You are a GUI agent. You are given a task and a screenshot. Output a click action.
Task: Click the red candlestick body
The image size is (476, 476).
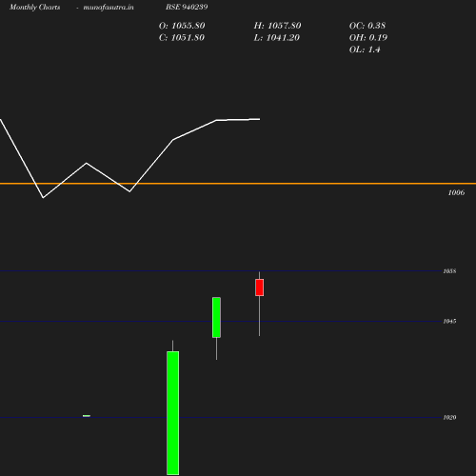(260, 288)
